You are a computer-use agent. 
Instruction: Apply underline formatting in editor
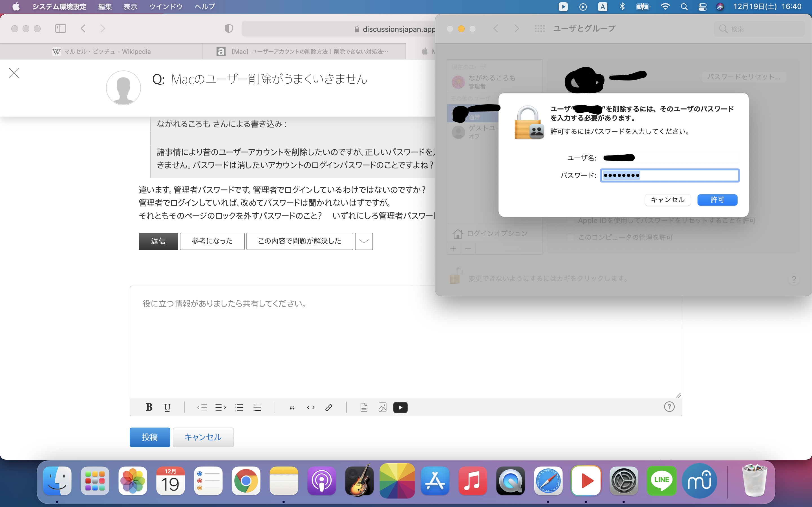click(x=167, y=407)
